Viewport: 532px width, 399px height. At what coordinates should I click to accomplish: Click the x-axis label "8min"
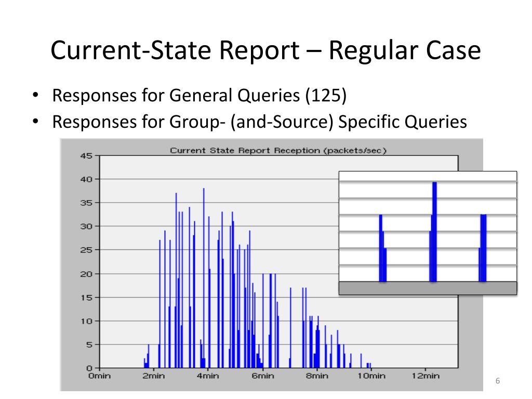pos(317,376)
